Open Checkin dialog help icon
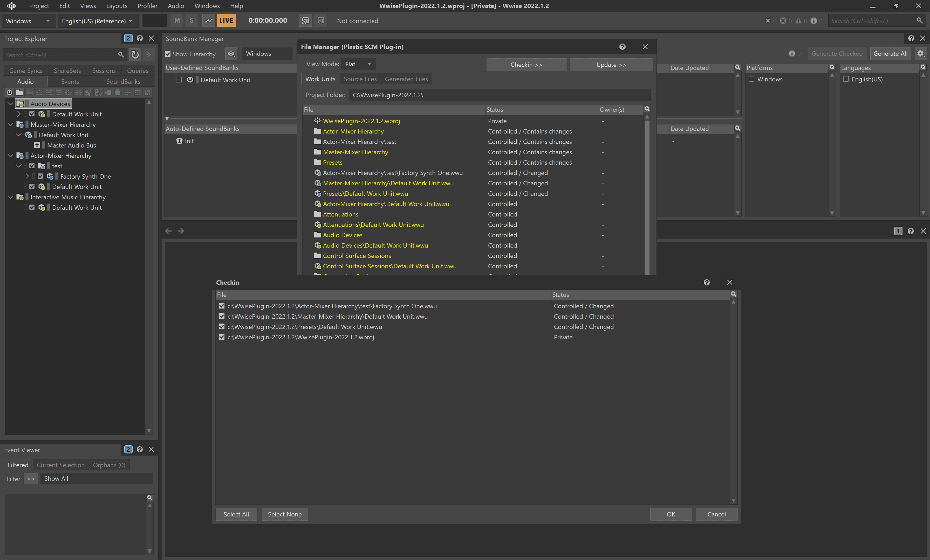 click(x=707, y=282)
